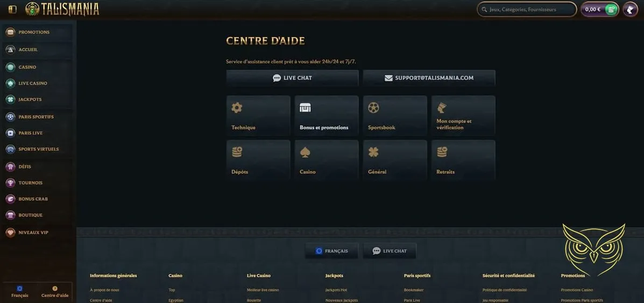
Task: Open the Français language selector in footer
Action: pyautogui.click(x=332, y=251)
